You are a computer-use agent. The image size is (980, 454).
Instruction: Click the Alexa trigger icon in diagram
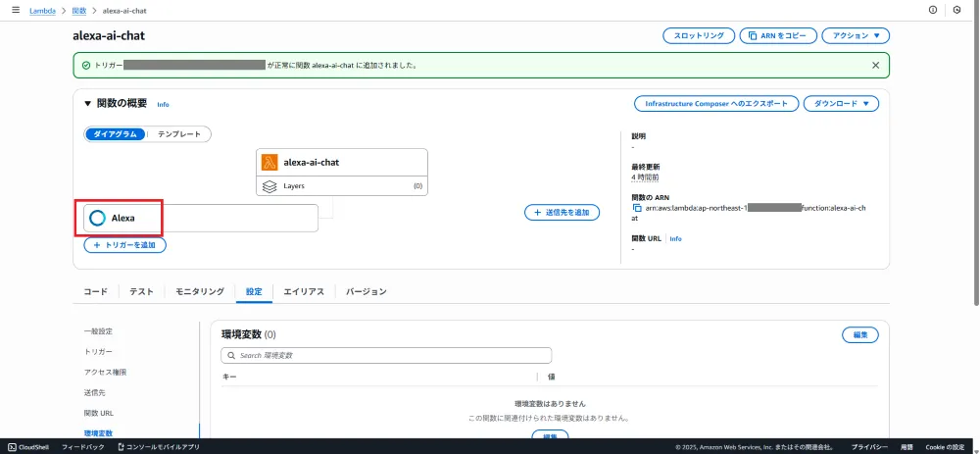pos(97,218)
